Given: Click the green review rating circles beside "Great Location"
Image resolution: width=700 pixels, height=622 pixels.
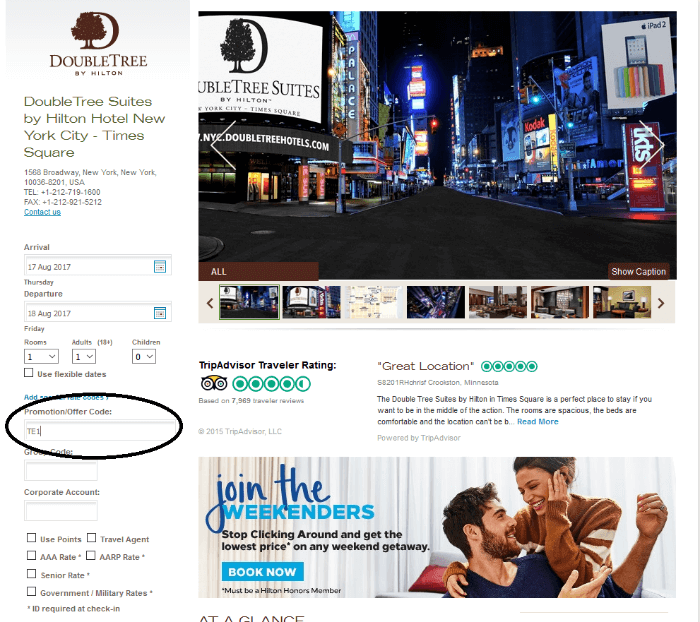Looking at the screenshot, I should pyautogui.click(x=509, y=367).
